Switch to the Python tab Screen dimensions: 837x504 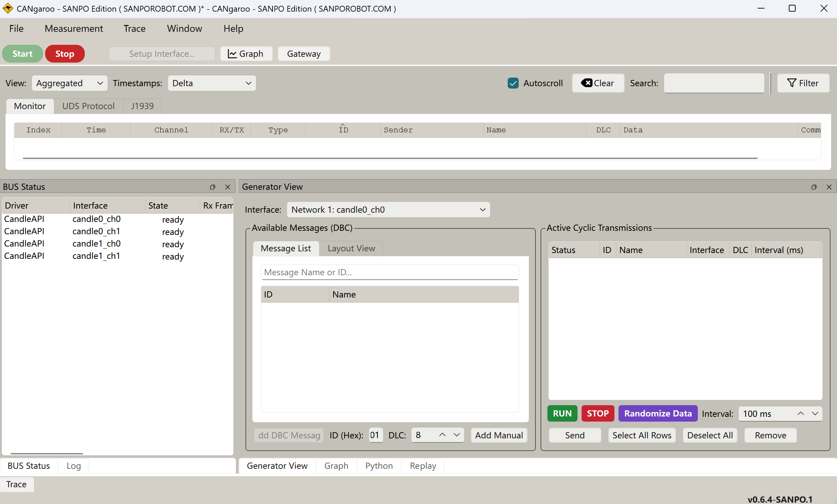[379, 466]
